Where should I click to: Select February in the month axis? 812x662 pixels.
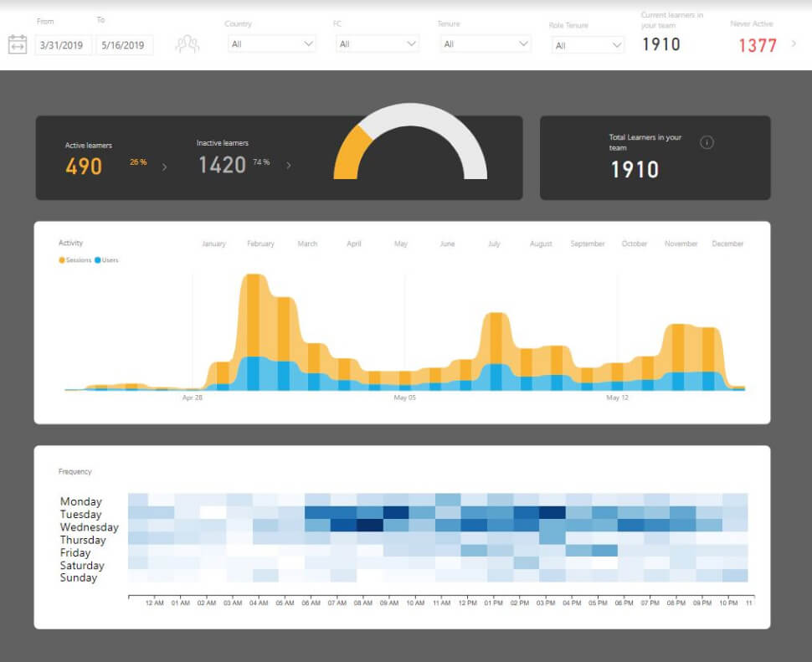260,244
